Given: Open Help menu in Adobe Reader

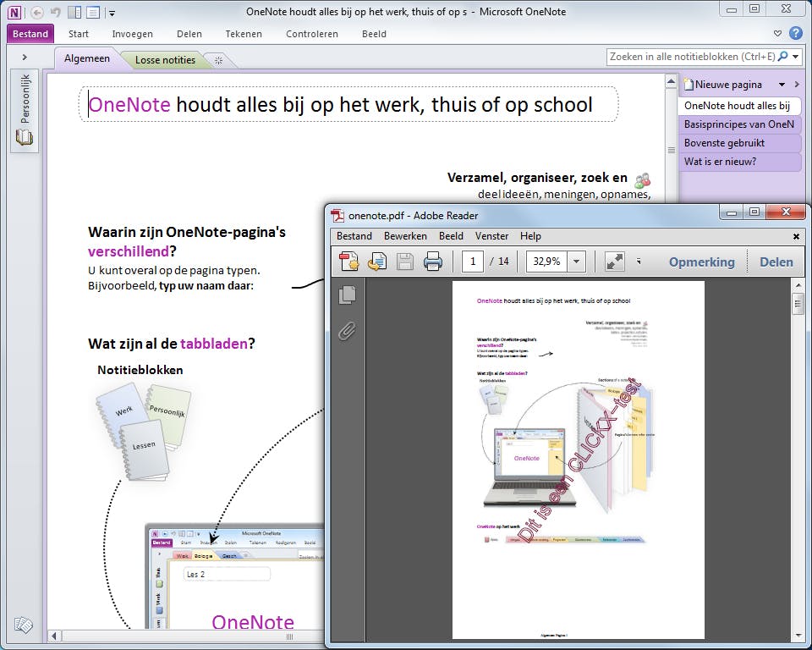Looking at the screenshot, I should click(x=531, y=236).
